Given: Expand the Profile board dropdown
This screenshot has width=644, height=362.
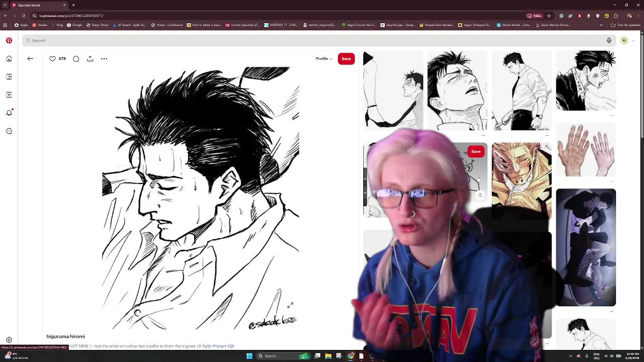Looking at the screenshot, I should [x=324, y=59].
